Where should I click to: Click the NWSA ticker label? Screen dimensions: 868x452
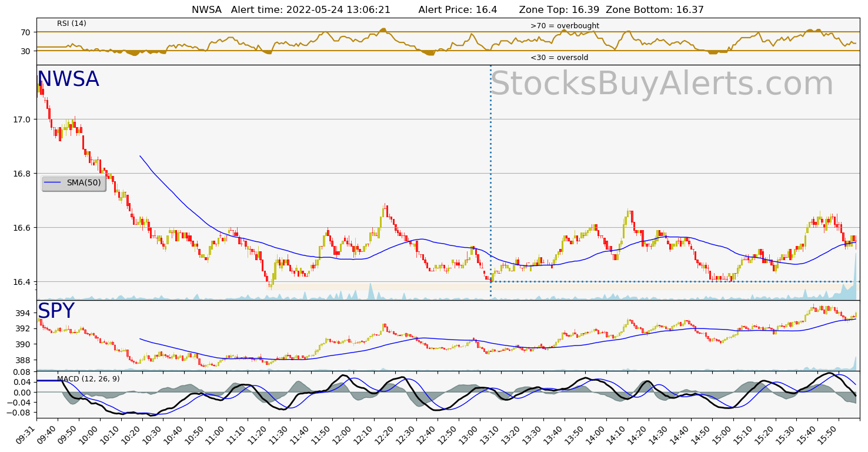(68, 79)
